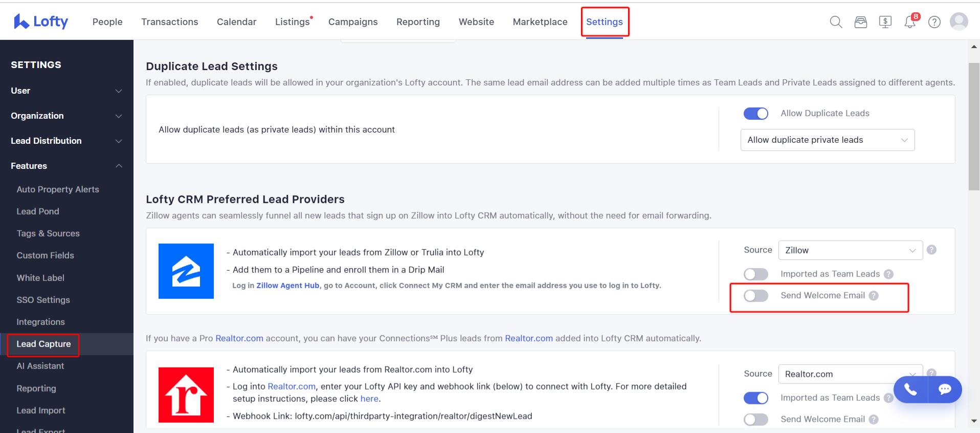980x433 pixels.
Task: Open the inbox tray icon
Action: [861, 22]
